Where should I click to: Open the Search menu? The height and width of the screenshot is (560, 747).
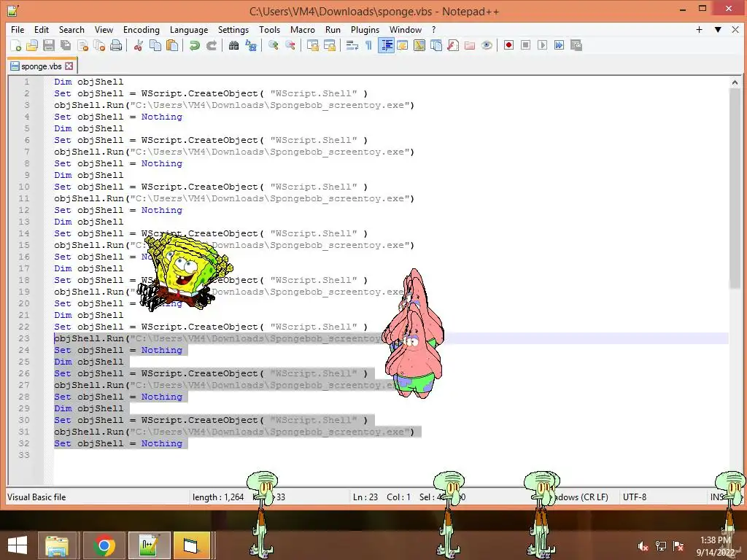click(71, 29)
